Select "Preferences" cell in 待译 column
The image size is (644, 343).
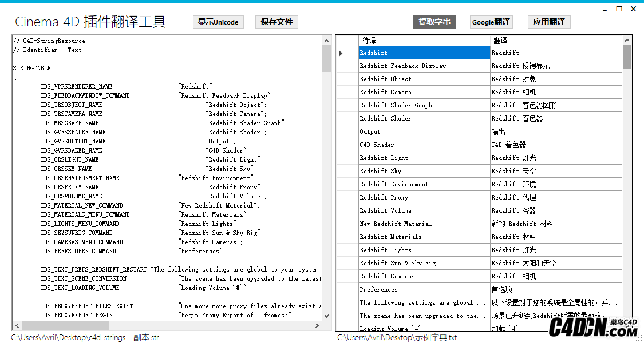[425, 289]
